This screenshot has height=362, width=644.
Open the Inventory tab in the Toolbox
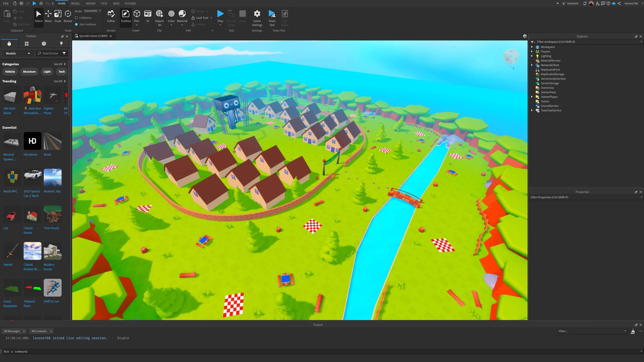click(9, 44)
